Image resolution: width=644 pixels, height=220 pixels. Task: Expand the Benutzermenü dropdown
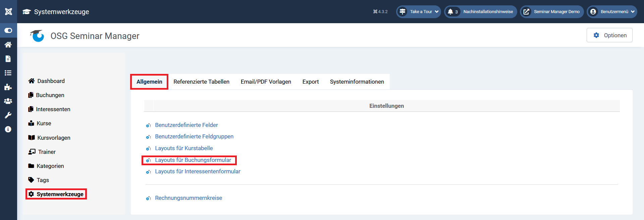pos(612,12)
